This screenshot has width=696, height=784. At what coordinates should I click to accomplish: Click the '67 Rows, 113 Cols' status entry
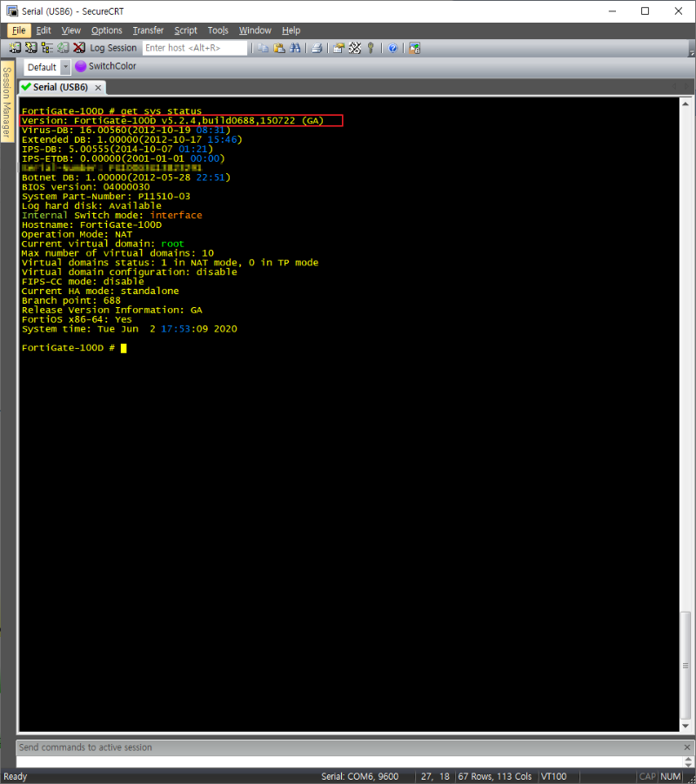(495, 776)
